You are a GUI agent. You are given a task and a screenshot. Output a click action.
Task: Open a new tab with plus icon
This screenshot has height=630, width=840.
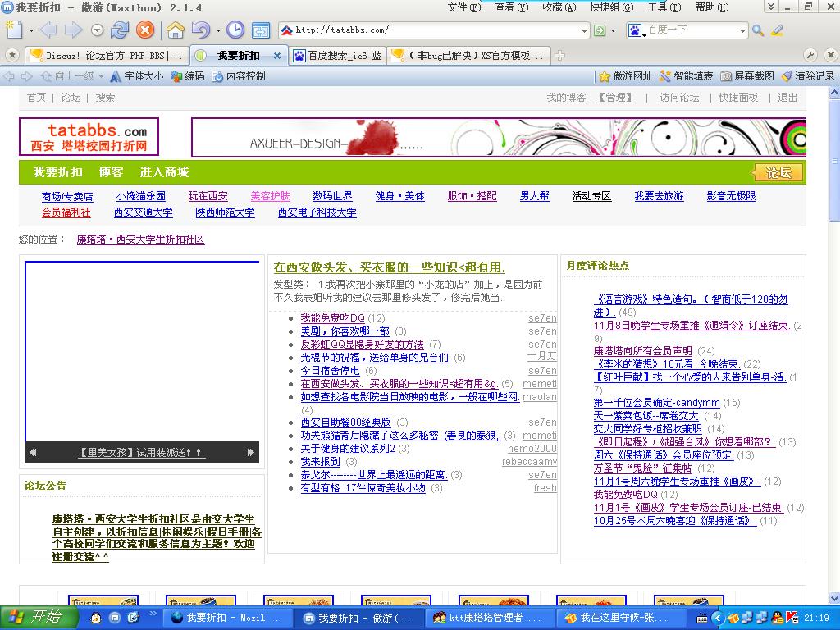(560, 56)
